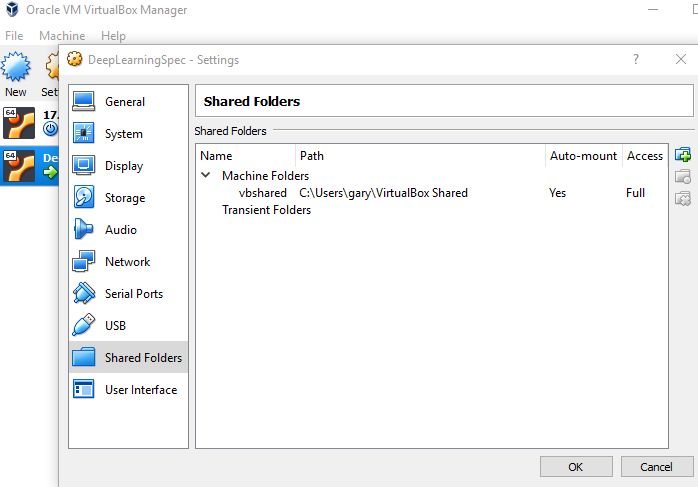The width and height of the screenshot is (698, 487).
Task: Click the General settings computer icon
Action: coord(84,101)
